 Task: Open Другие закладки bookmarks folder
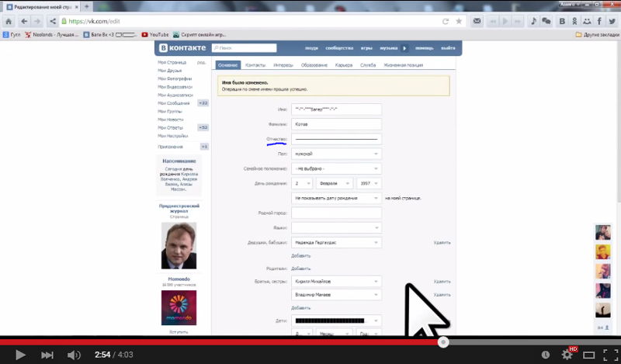(x=598, y=35)
